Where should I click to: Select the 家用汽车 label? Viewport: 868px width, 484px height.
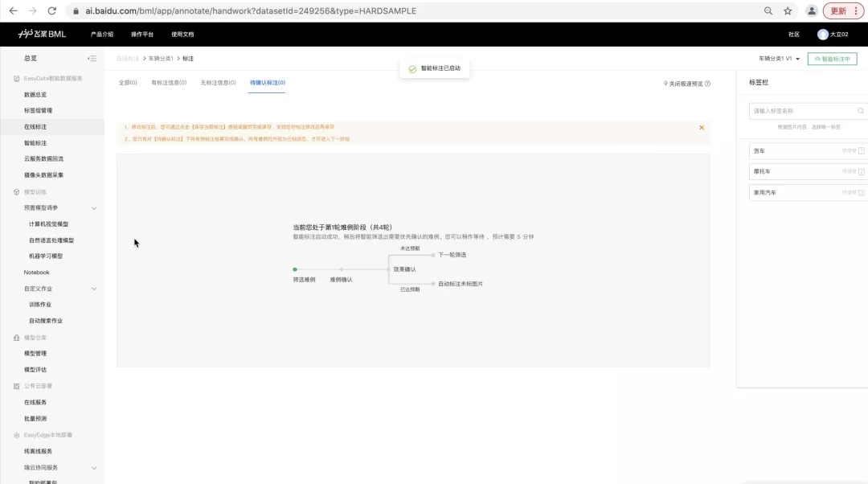click(807, 193)
